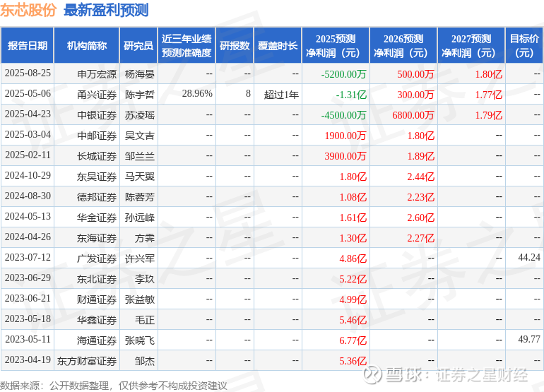544x392 pixels.
Task: Click the 6800.00万 forecast value
Action: (413, 115)
